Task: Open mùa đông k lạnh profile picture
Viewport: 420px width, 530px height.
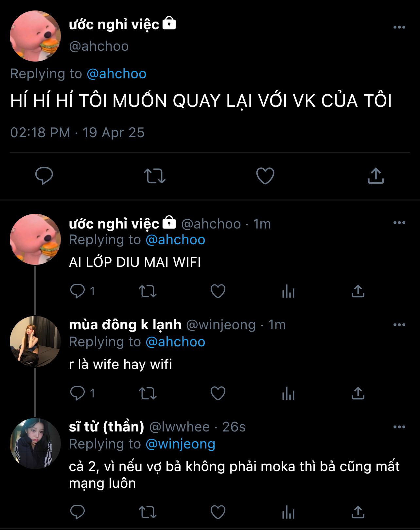Action: [35, 341]
